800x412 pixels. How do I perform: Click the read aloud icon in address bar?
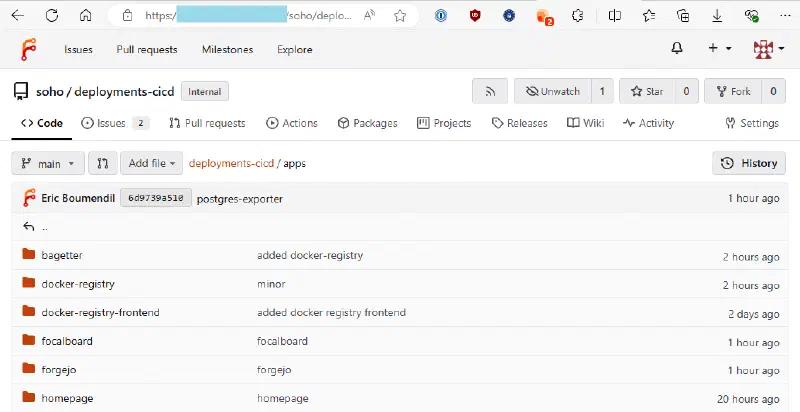click(x=369, y=16)
